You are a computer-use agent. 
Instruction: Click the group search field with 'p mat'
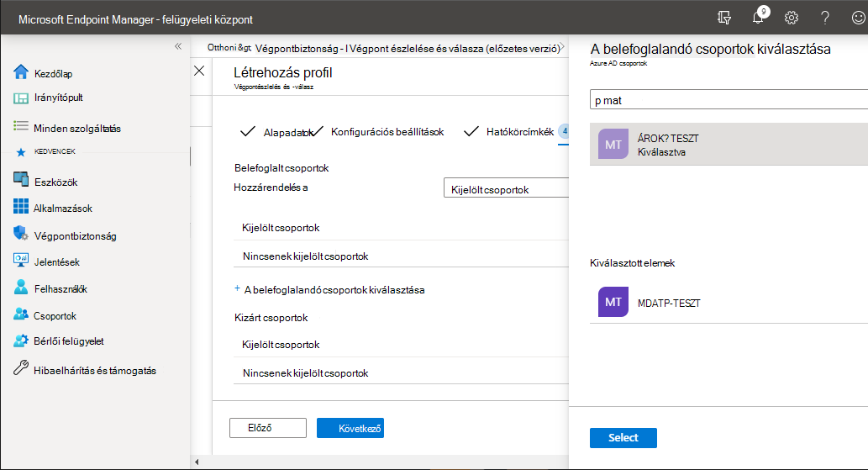pyautogui.click(x=729, y=100)
